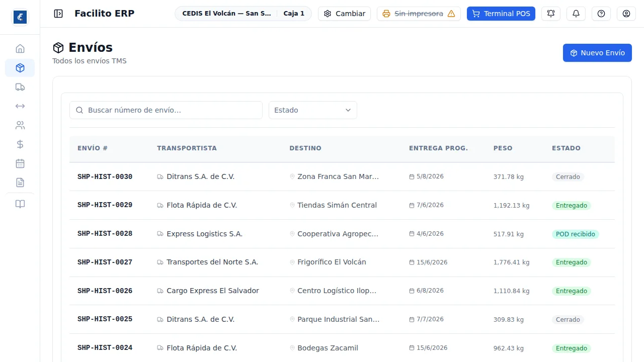The width and height of the screenshot is (644, 362).
Task: Open the dollar sign sidebar icon
Action: 20,144
